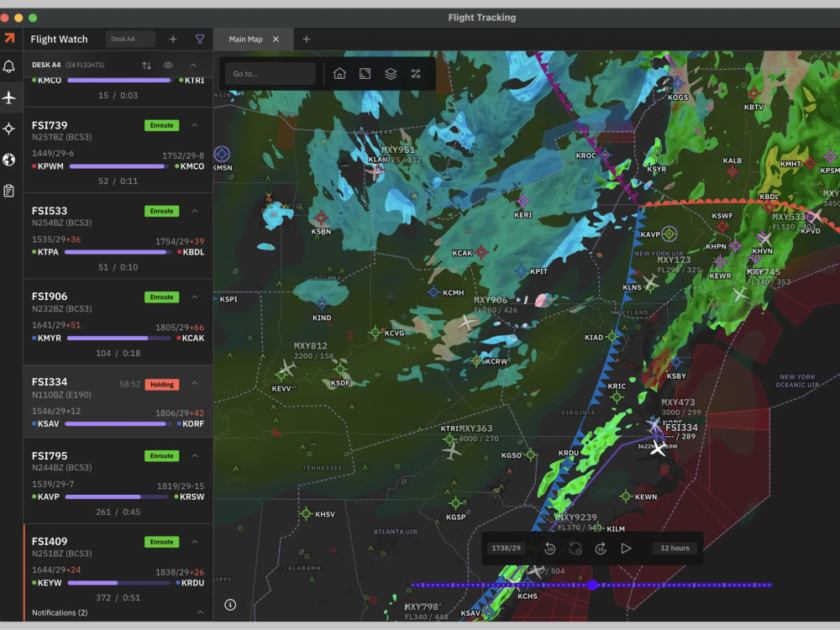Toggle fullscreen map icon

pyautogui.click(x=365, y=74)
